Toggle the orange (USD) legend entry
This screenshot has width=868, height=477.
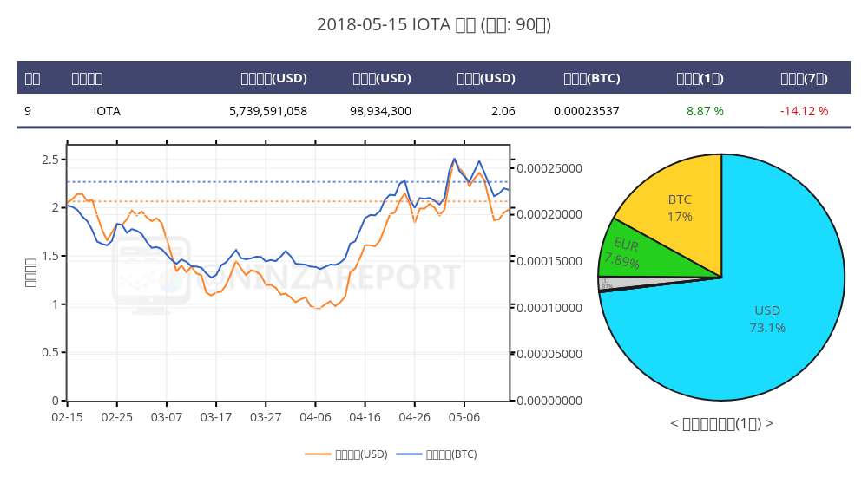tap(346, 454)
